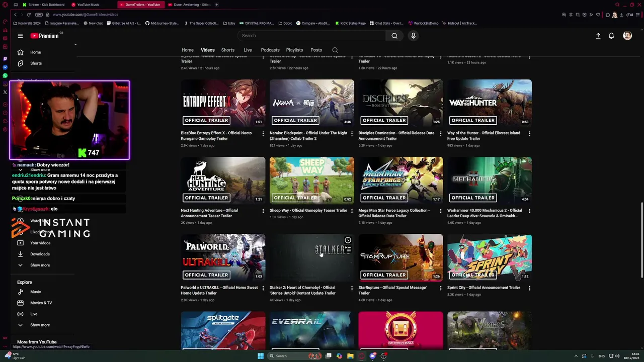
Task: Open options menu for Sprint City video
Action: point(529,288)
